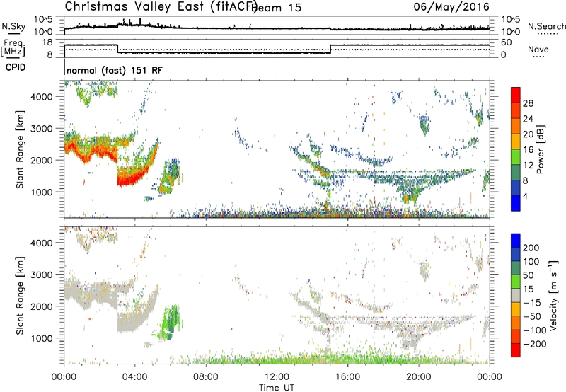Click the 20:00 time tick label
566x392 pixels.
pyautogui.click(x=419, y=377)
